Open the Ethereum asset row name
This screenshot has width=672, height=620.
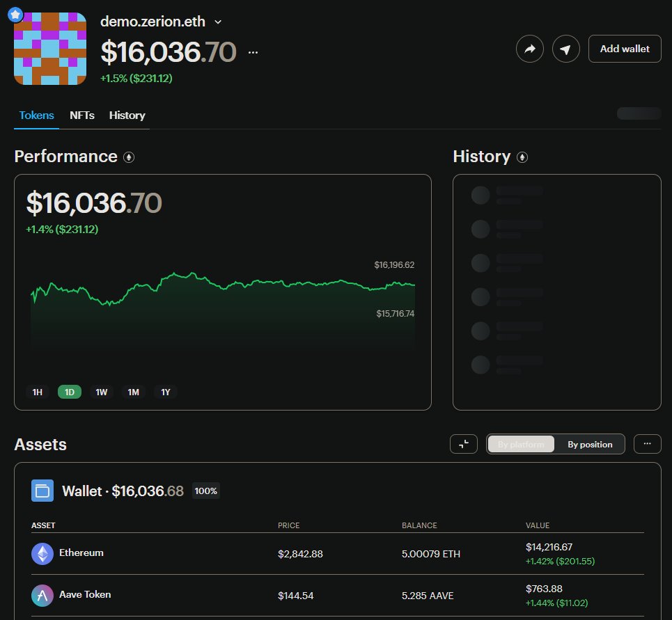(81, 553)
